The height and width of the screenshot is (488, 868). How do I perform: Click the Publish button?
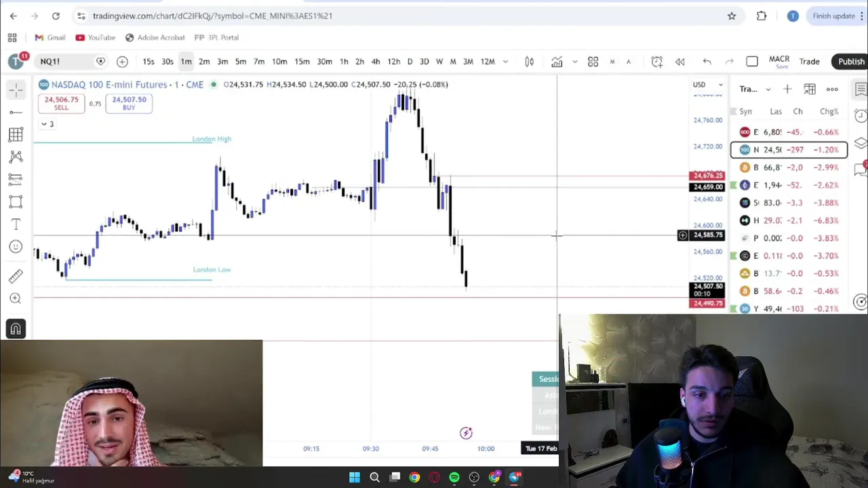850,62
